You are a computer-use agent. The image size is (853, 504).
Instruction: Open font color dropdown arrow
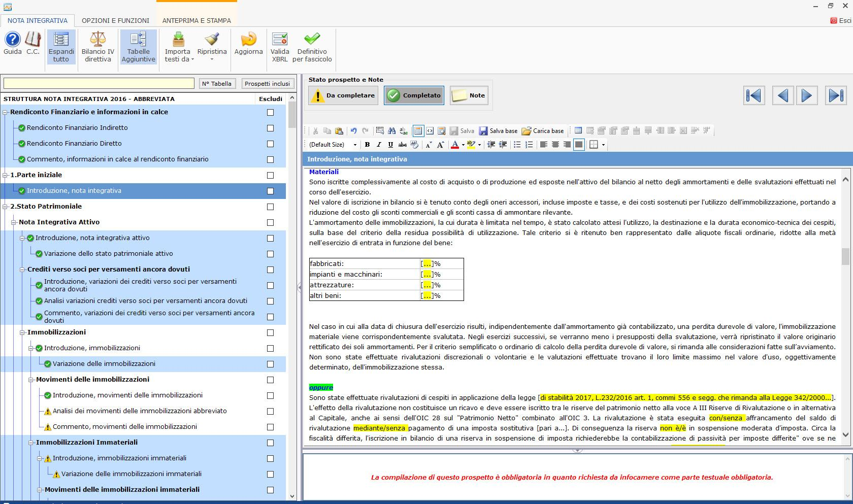click(x=463, y=145)
